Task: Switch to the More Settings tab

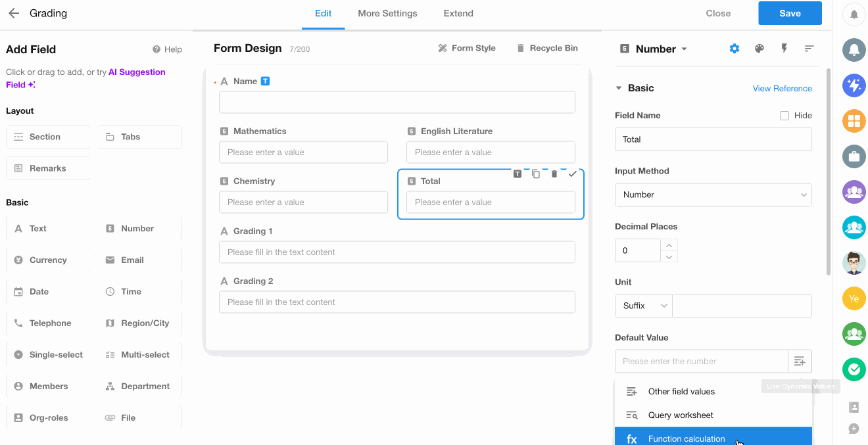Action: 387,13
